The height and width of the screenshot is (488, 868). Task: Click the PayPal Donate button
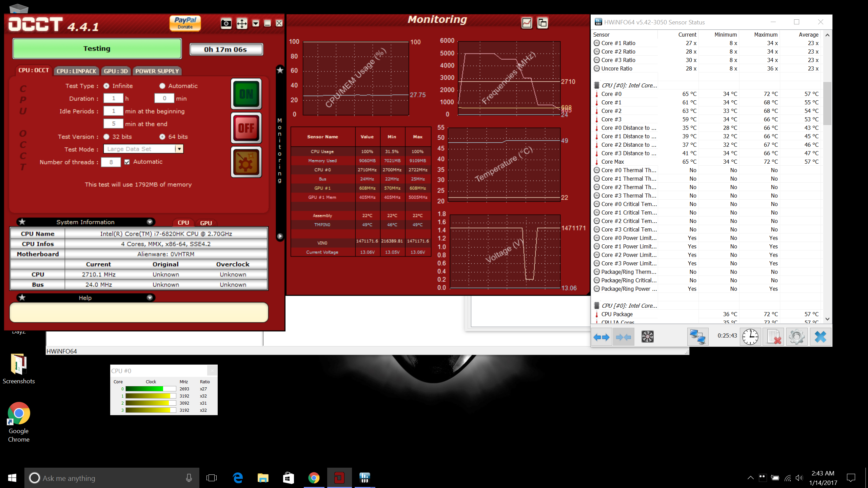click(x=185, y=23)
